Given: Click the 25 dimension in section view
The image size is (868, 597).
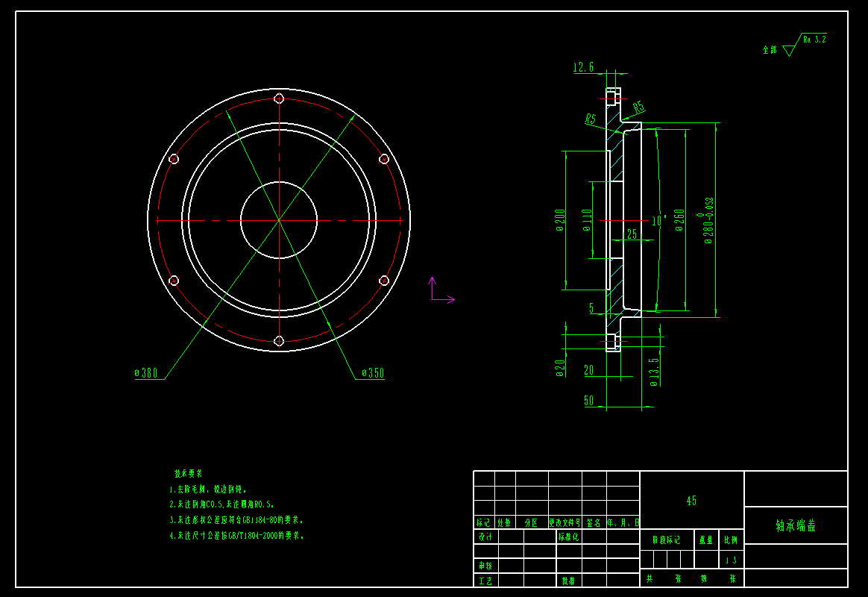Looking at the screenshot, I should (632, 234).
